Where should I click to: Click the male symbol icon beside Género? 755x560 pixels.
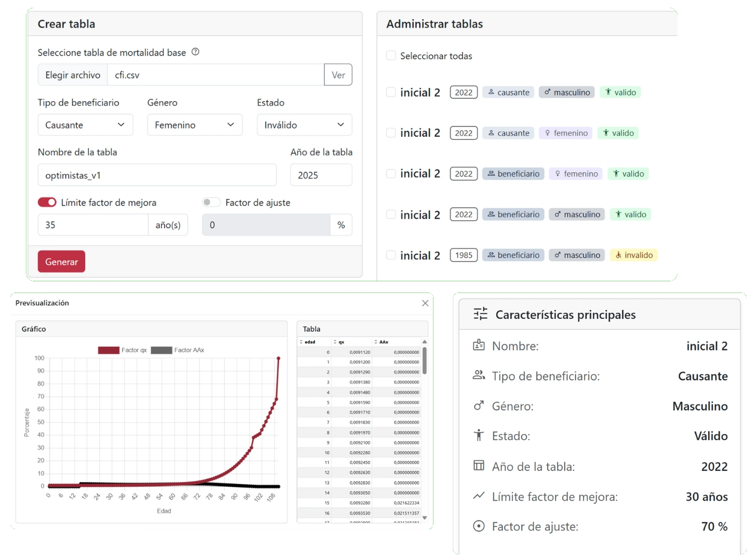click(479, 406)
